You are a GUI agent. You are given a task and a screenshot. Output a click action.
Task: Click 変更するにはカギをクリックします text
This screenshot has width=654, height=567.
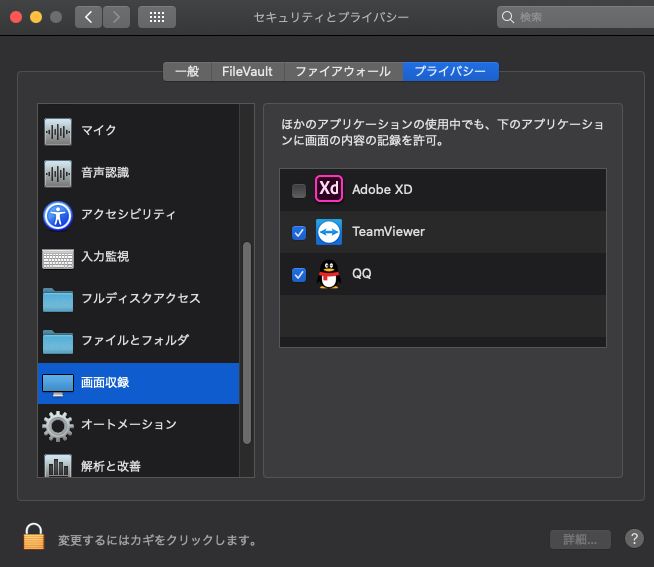(157, 540)
